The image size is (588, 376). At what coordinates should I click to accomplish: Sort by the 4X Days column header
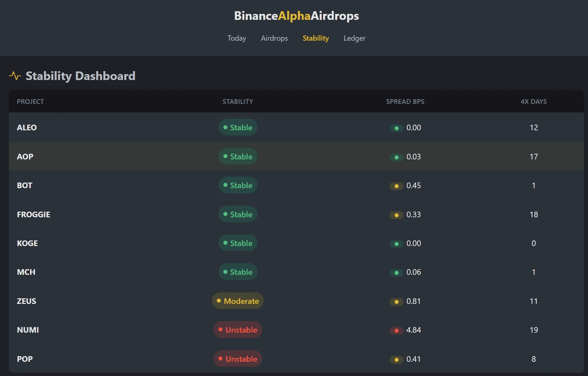533,102
